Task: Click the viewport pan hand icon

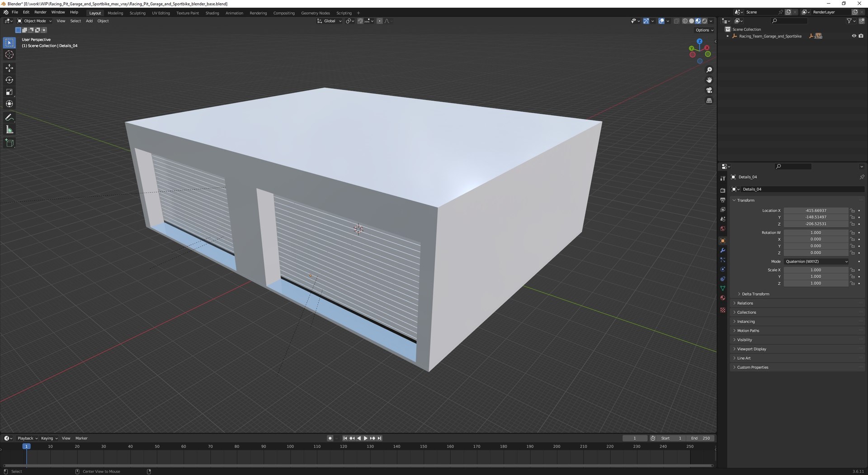Action: (709, 80)
